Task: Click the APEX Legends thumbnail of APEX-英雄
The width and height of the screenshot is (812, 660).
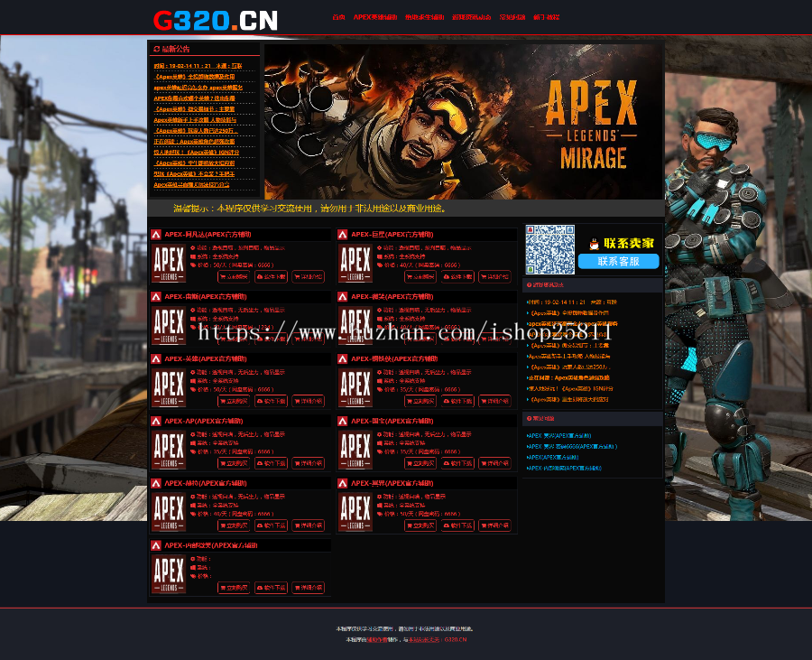Action: pos(169,387)
